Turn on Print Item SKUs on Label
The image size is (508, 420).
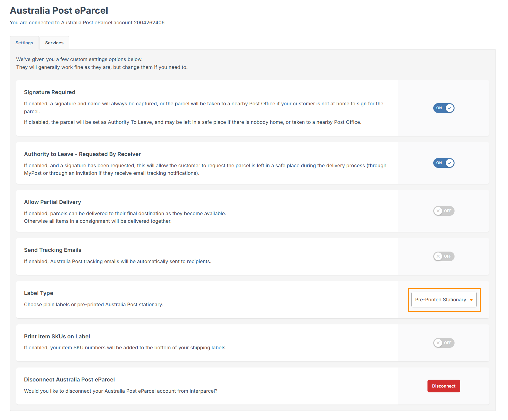pos(444,343)
